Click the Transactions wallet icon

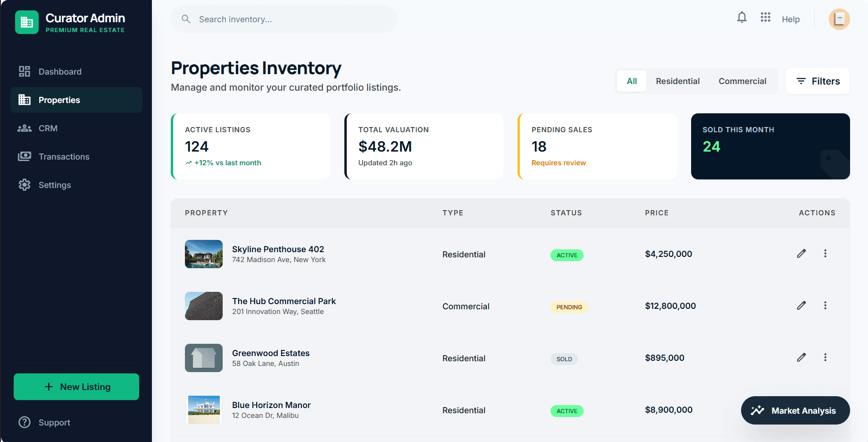pos(25,156)
